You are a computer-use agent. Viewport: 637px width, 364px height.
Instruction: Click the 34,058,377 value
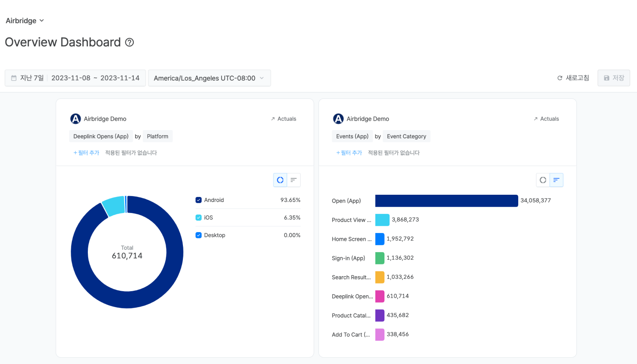coord(536,200)
